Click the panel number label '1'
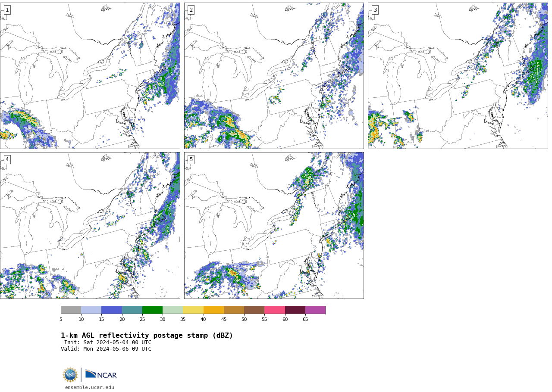The height and width of the screenshot is (392, 552). point(7,10)
